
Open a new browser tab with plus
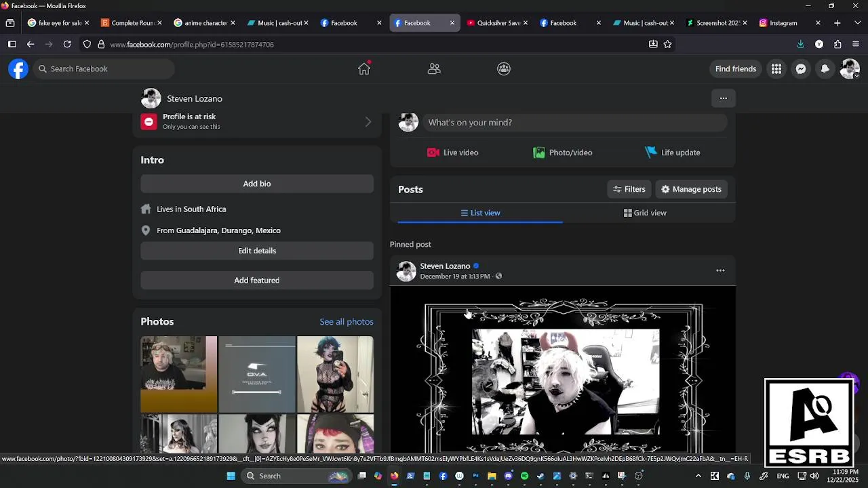coord(837,23)
